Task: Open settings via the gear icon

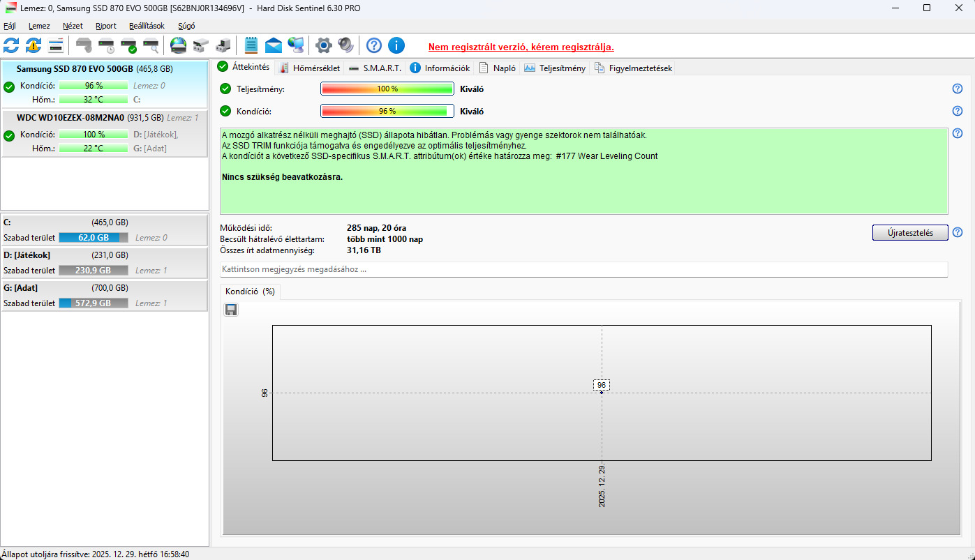Action: point(324,46)
